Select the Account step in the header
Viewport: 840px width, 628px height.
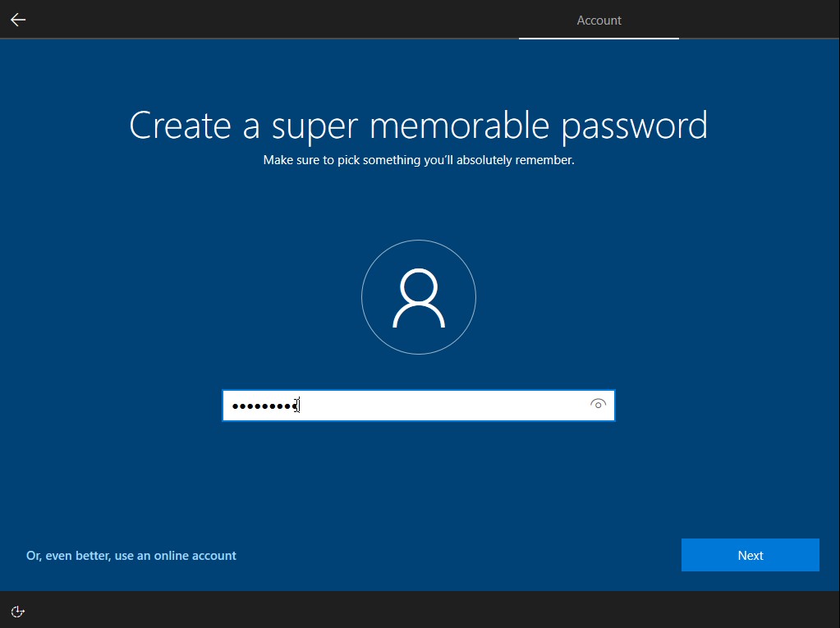(x=599, y=20)
